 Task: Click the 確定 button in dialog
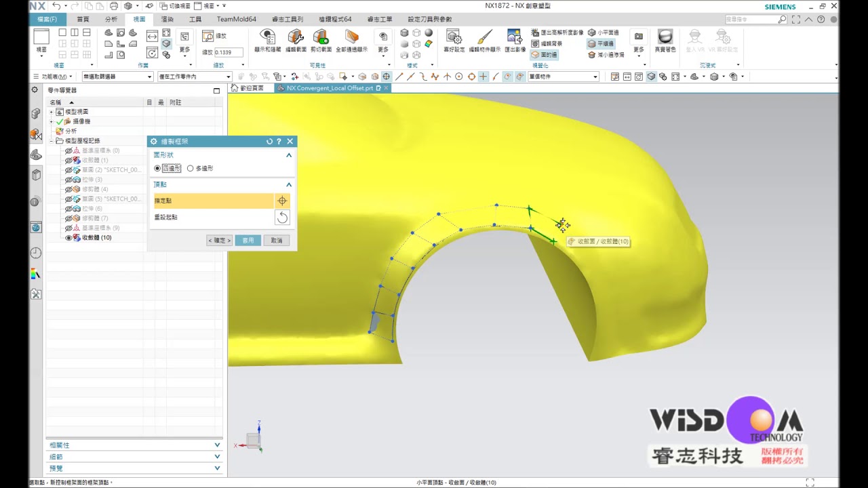(220, 241)
